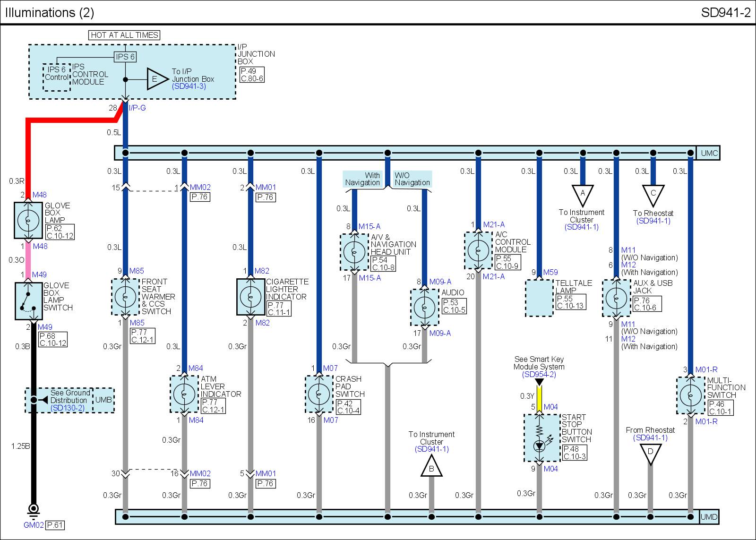The width and height of the screenshot is (756, 540).
Task: Click P.61 reference next to GM02
Action: [55, 525]
